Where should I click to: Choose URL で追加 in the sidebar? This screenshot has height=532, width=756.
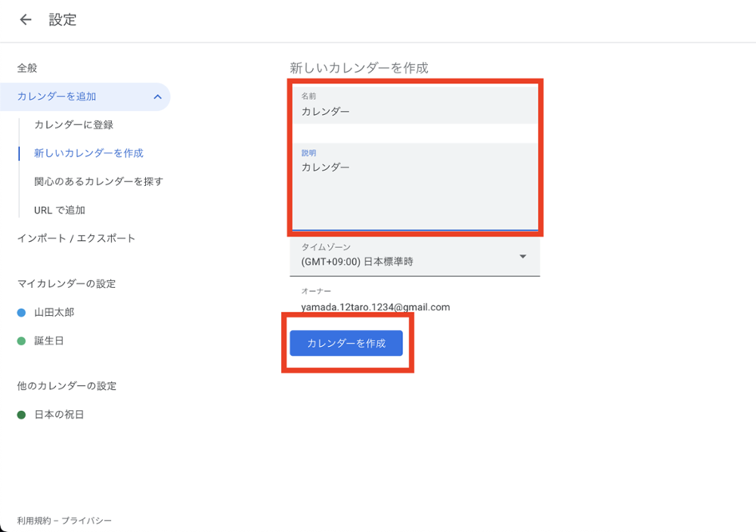[60, 210]
